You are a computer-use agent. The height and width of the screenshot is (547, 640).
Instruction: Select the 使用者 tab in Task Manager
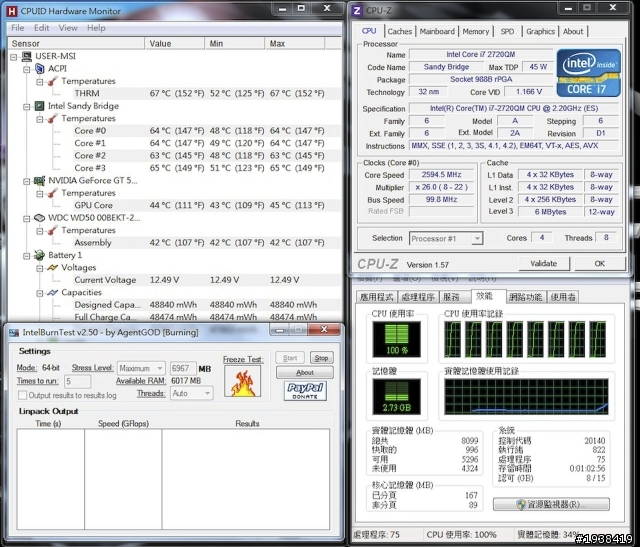562,297
